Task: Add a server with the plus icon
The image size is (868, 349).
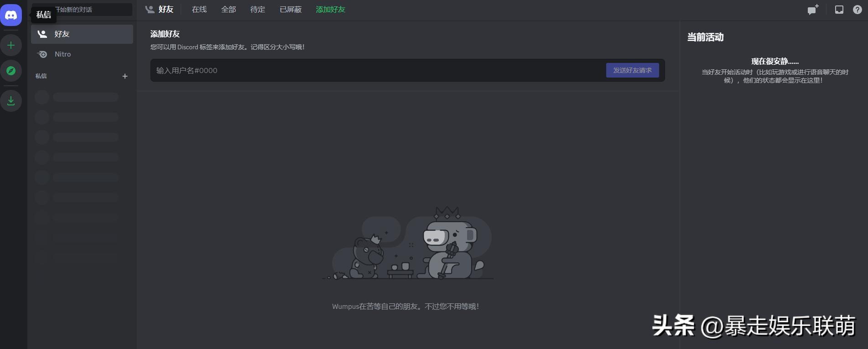Action: (x=11, y=45)
